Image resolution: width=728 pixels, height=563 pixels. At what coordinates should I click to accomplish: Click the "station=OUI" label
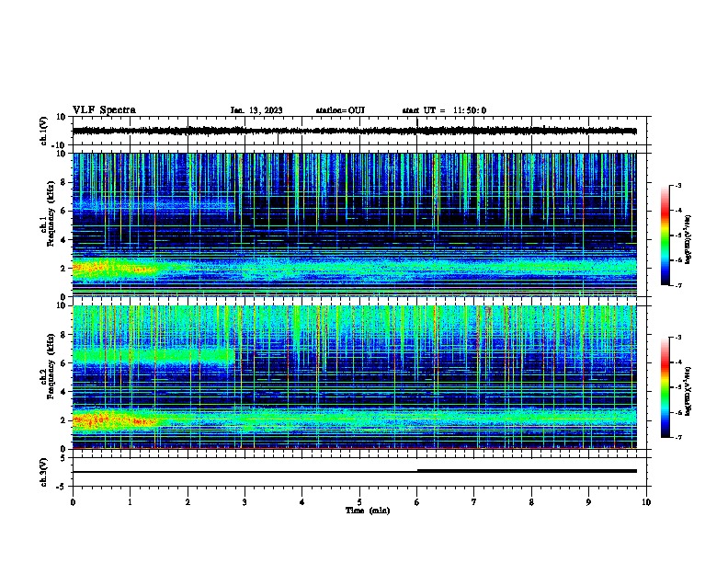pos(340,110)
